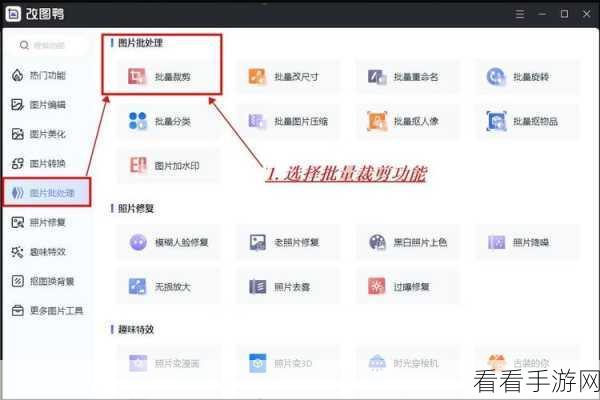This screenshot has height=400, width=600.
Task: Open the 照片去雾 tool icon
Action: coord(257,287)
